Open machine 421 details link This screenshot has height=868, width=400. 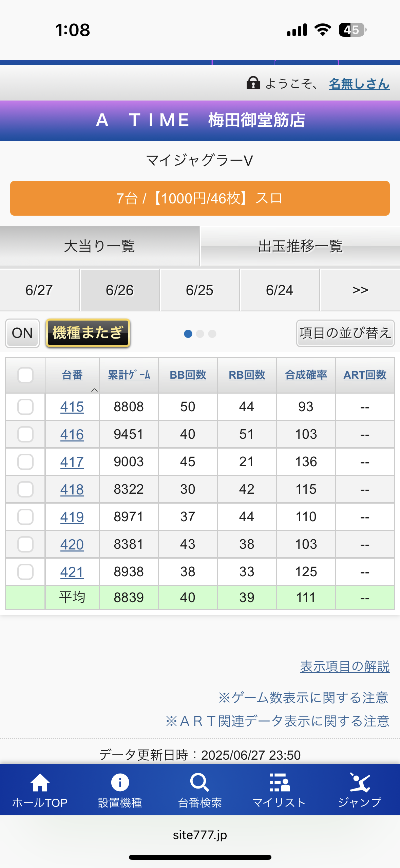pyautogui.click(x=72, y=572)
